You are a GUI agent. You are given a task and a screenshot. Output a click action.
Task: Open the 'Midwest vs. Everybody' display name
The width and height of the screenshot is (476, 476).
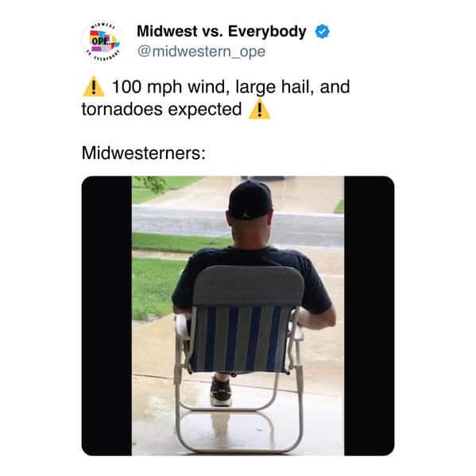click(221, 31)
